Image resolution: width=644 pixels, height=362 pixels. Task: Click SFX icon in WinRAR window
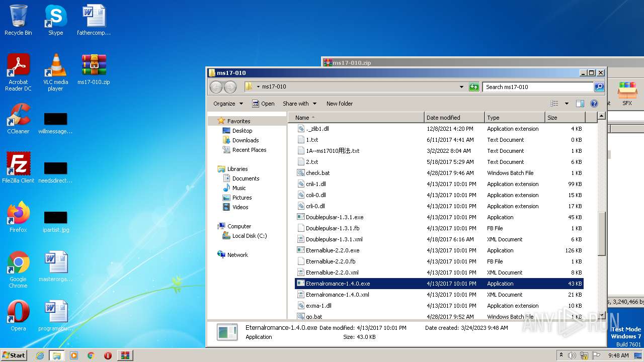[627, 94]
